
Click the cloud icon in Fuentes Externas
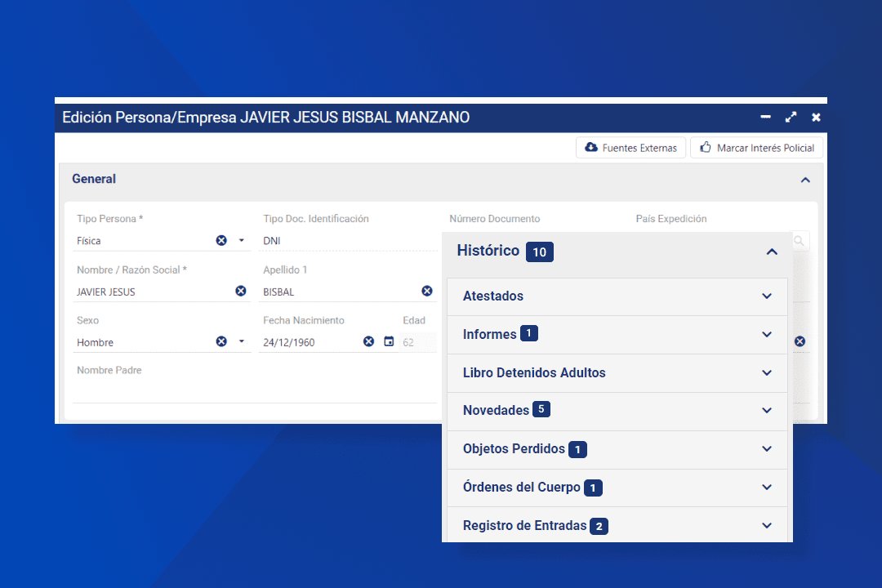click(x=591, y=148)
